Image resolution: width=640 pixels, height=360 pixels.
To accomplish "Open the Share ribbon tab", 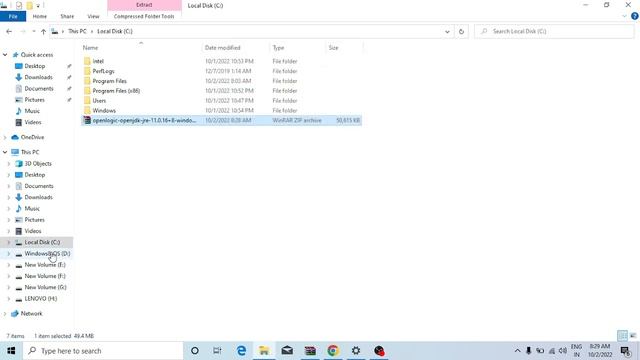I will click(67, 16).
